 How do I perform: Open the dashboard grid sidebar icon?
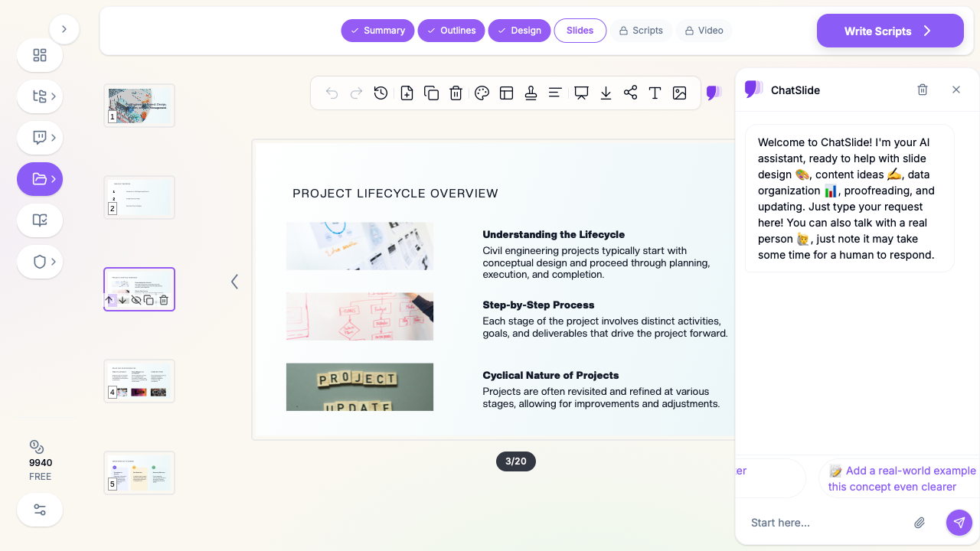40,55
